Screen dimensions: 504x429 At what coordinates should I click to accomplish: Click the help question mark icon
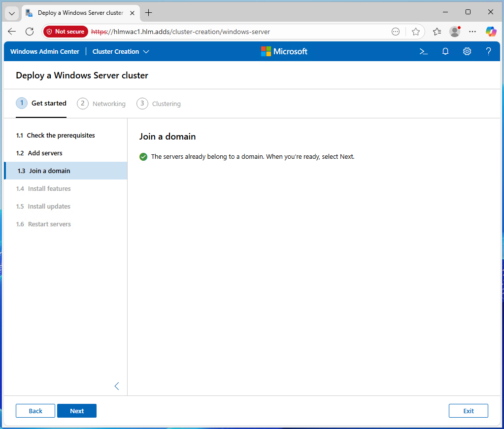[x=488, y=51]
